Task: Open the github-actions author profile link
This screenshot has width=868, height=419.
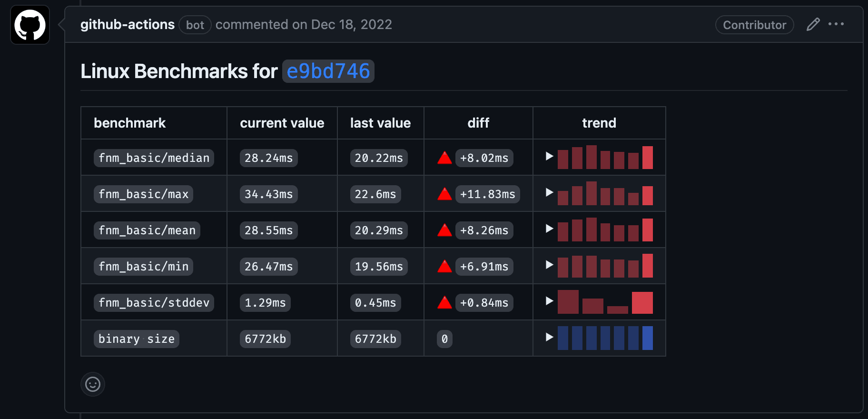Action: pos(127,25)
